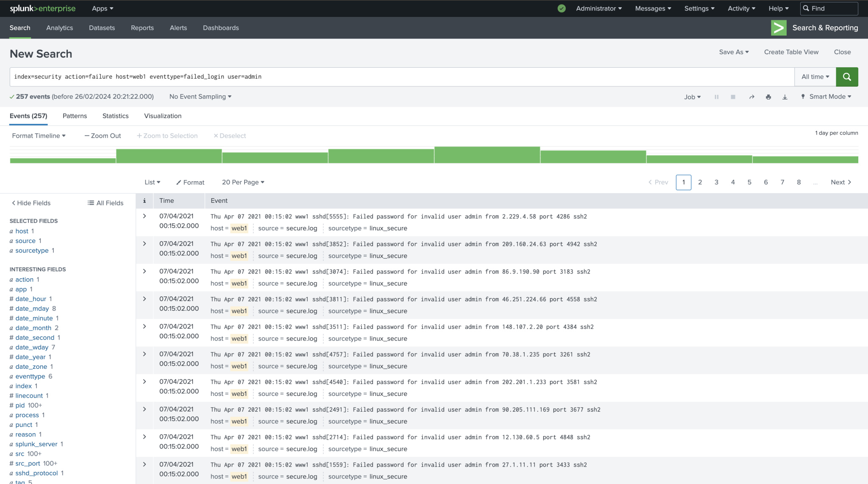Viewport: 868px width, 484px height.
Task: Open the 20 Per Page dropdown
Action: (x=243, y=182)
